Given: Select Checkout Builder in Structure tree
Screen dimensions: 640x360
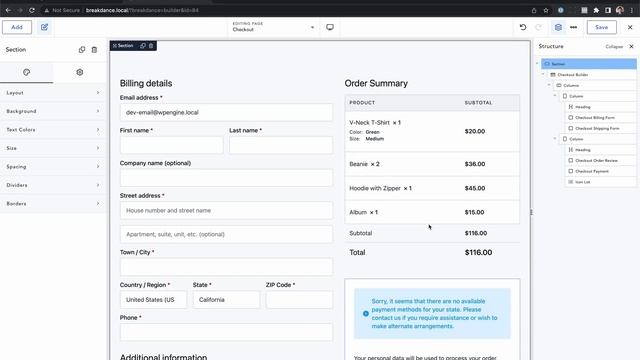Looking at the screenshot, I should coord(591,75).
